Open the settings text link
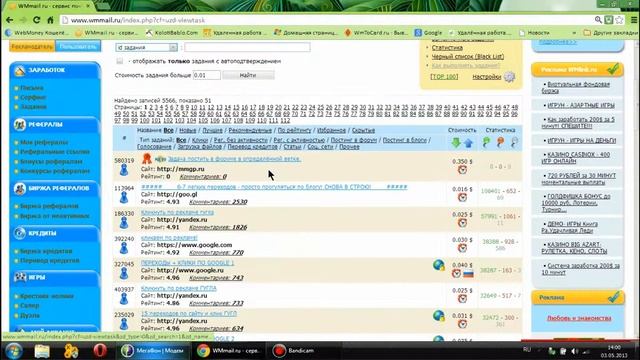This screenshot has height=360, width=640. (x=487, y=77)
